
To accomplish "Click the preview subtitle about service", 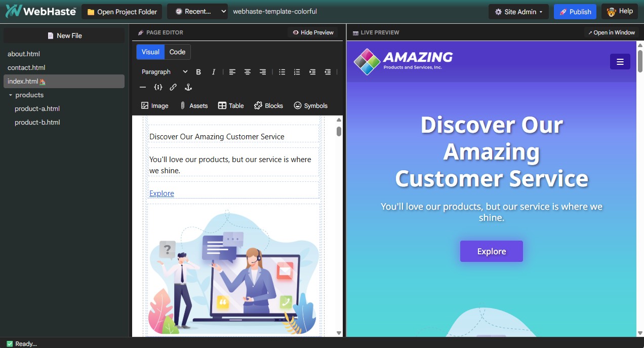I will (x=492, y=212).
